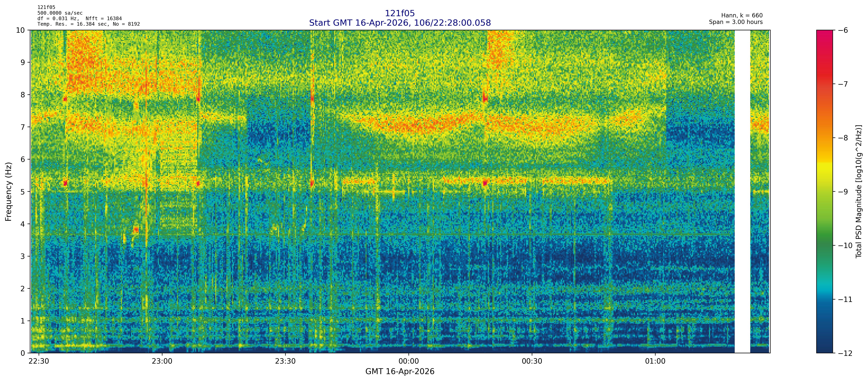868x381 pixels.
Task: Click the plot title '121f05'
Action: tap(400, 13)
